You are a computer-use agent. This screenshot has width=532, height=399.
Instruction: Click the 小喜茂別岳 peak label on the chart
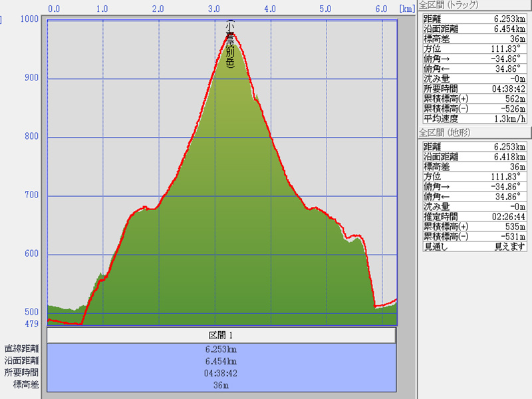click(x=230, y=44)
